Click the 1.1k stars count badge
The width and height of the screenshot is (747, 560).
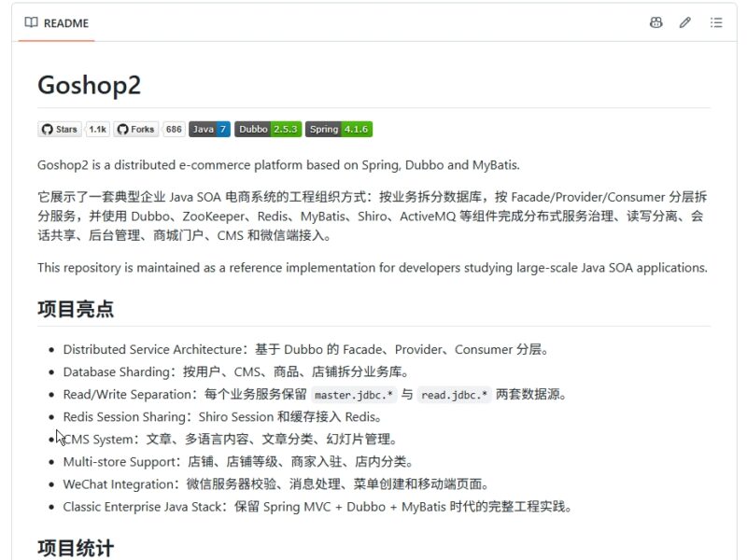98,129
